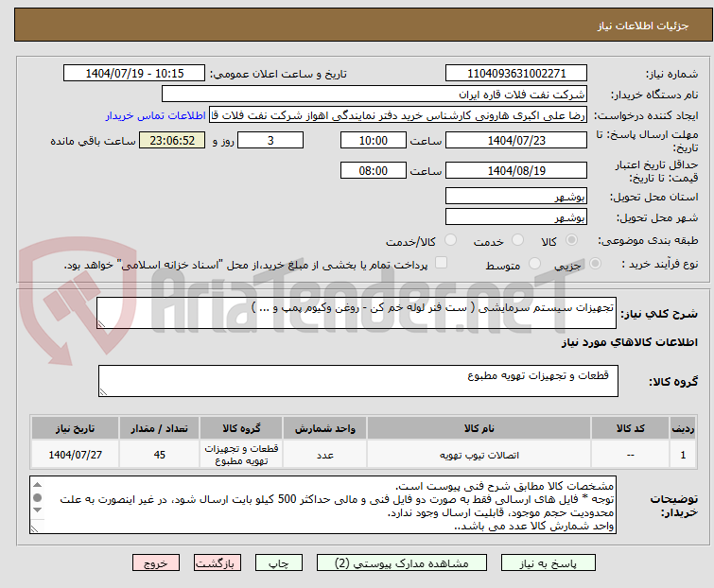
Task: Click the buyer notes scroll down arrow
Action: tap(38, 510)
